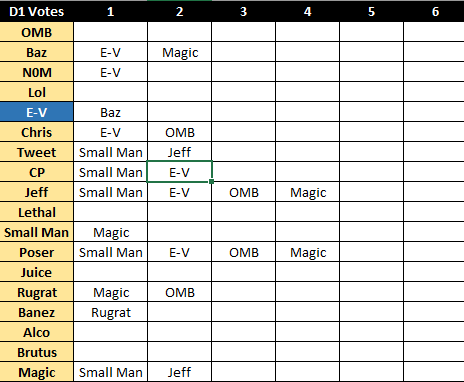The image size is (464, 382).
Task: Select Baz's vote cell reading Magic
Action: (179, 52)
